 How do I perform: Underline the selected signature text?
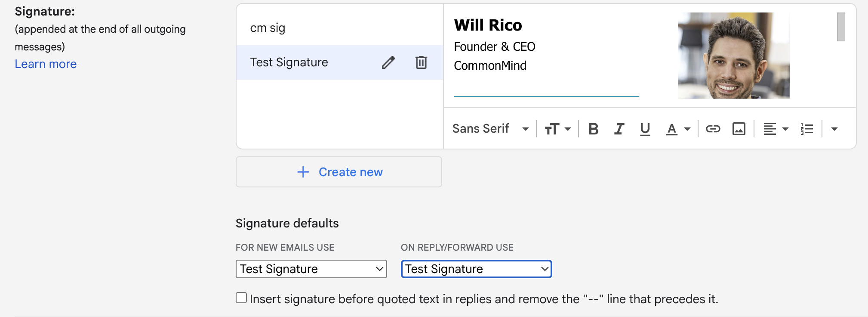click(645, 129)
